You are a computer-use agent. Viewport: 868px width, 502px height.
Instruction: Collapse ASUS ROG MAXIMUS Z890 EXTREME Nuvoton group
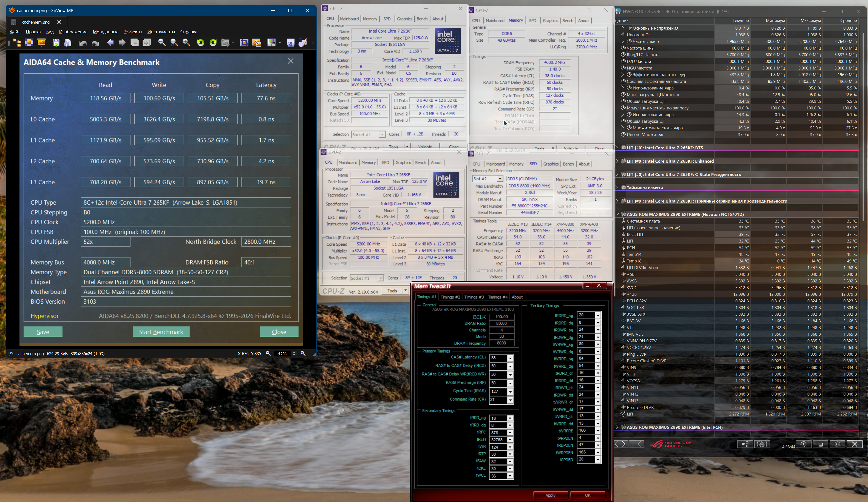coord(617,214)
